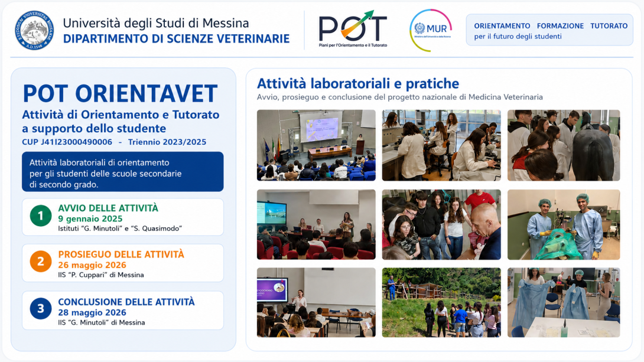Open the Prosieguo delle attività card

pos(123,263)
